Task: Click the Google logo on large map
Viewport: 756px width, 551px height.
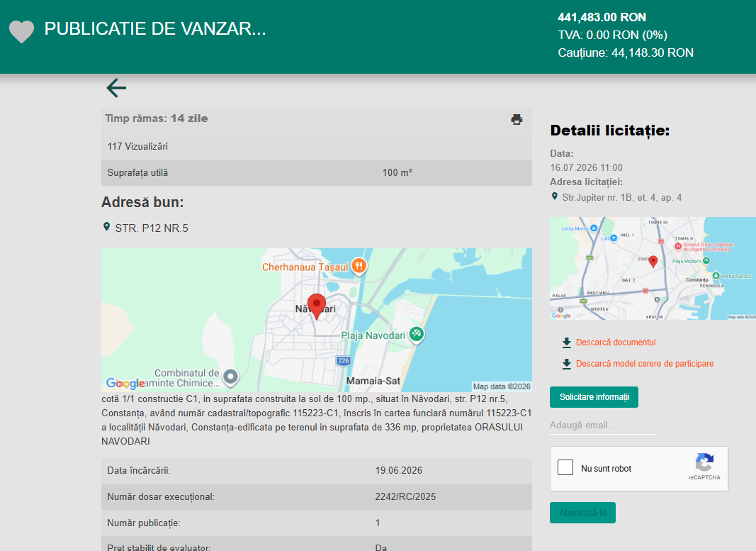Action: click(x=125, y=384)
